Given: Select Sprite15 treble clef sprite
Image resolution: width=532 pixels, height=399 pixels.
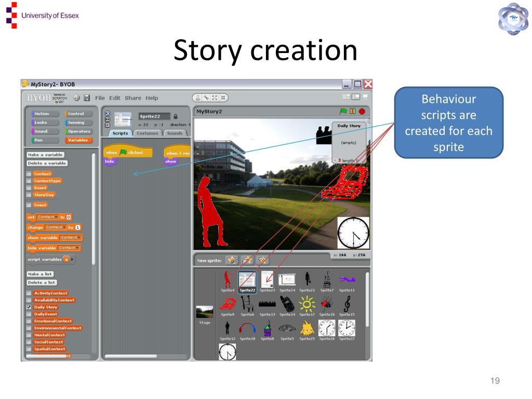Looking at the screenshot, I should point(347,305).
